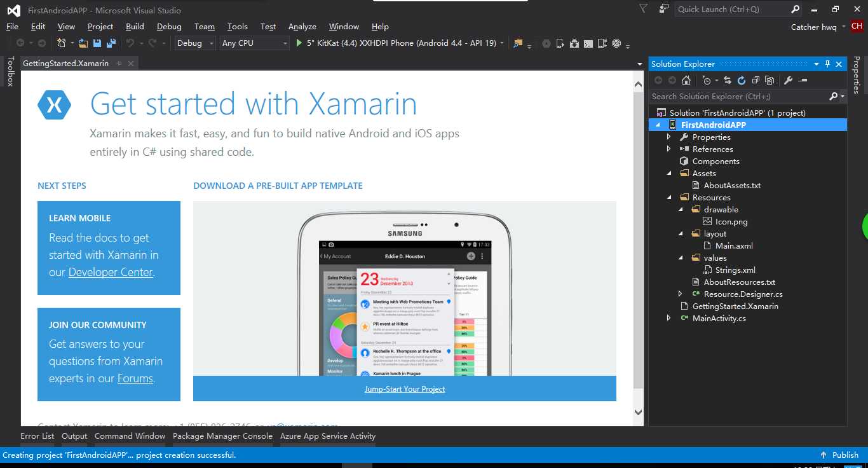
Task: Collapse the FirstAndroidAPP project node
Action: click(x=658, y=125)
